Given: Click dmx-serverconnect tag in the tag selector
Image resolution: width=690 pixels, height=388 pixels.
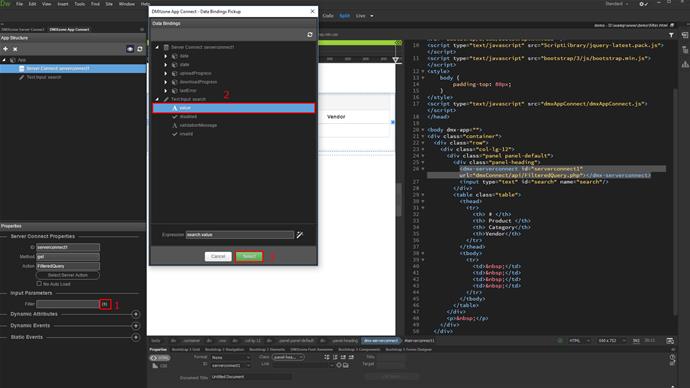Looking at the screenshot, I should 381,341.
